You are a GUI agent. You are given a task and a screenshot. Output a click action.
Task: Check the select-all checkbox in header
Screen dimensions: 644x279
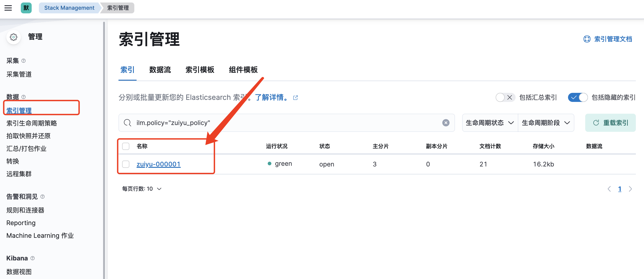[x=126, y=146]
